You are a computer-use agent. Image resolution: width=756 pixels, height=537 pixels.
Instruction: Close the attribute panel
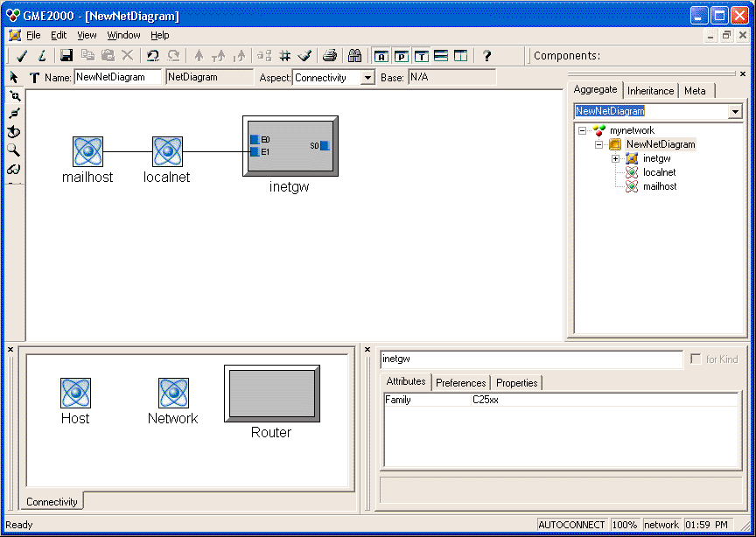(367, 350)
